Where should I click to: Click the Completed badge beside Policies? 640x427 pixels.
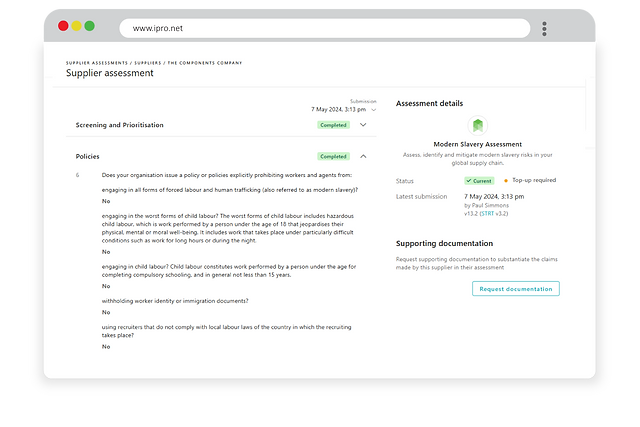(x=333, y=156)
